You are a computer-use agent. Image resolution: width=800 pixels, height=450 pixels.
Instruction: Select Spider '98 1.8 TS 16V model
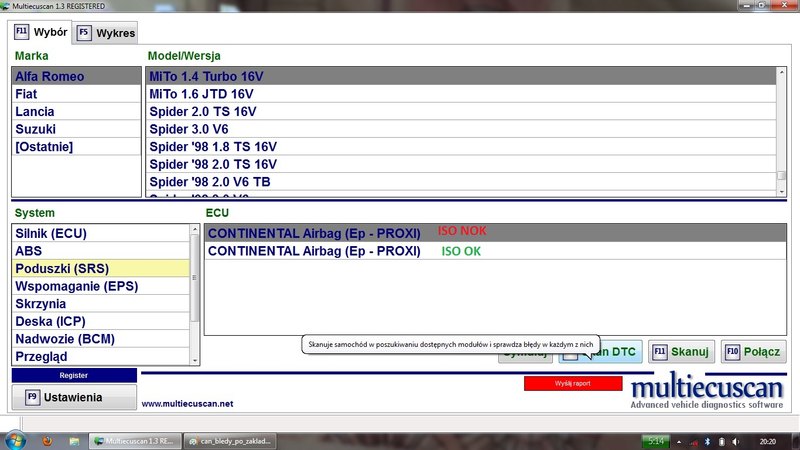pos(461,146)
